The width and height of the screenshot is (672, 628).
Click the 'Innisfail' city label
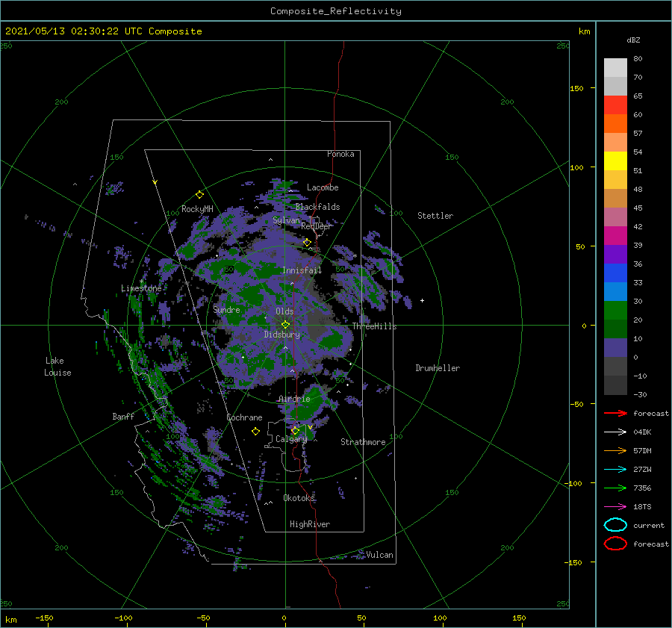tap(302, 270)
